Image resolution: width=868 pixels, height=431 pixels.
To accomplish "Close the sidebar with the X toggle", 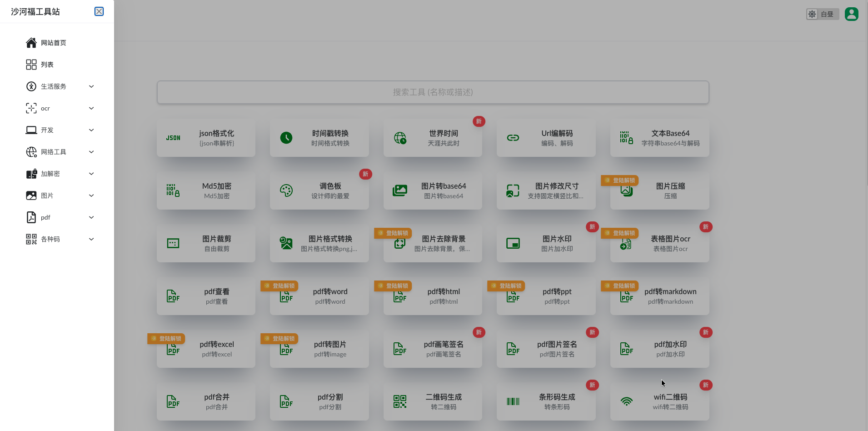I will (x=99, y=11).
